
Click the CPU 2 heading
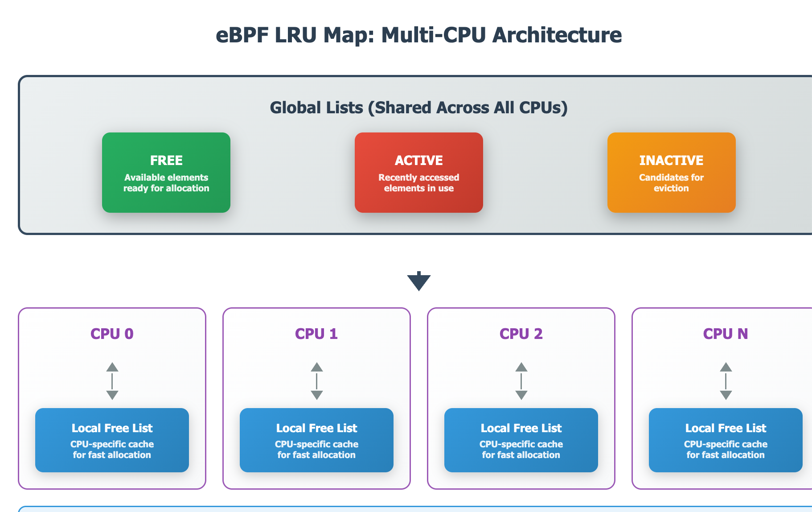point(521,334)
